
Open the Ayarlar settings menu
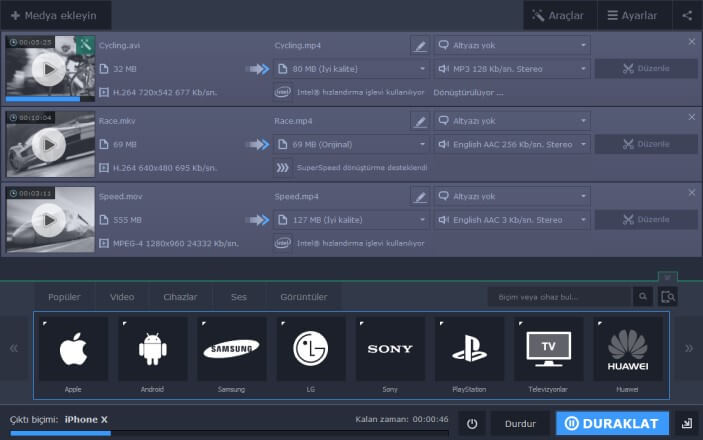[x=634, y=15]
